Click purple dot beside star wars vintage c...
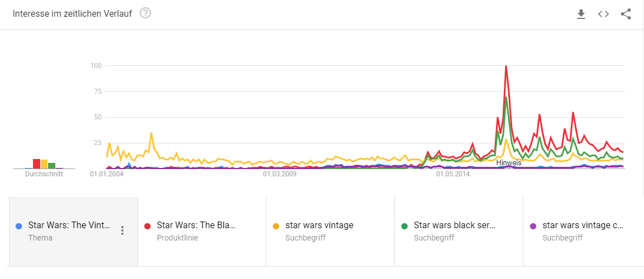Viewport: 644px width, 279px height. pyautogui.click(x=533, y=226)
